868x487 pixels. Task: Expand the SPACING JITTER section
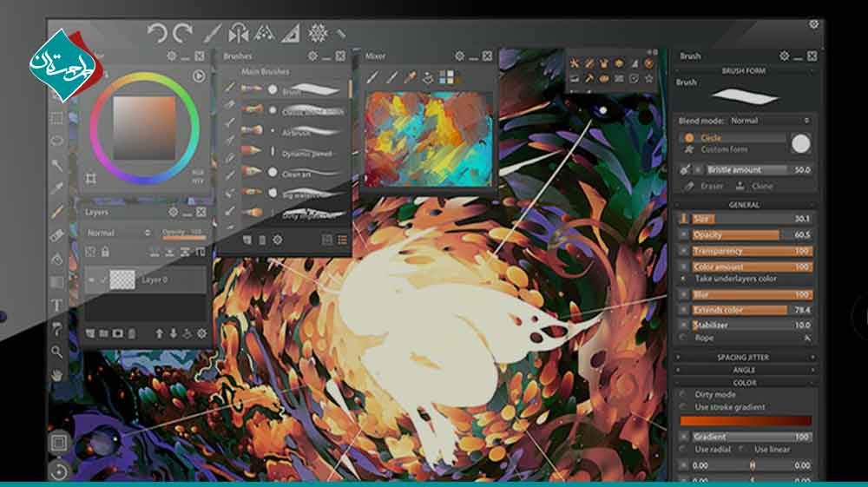(744, 358)
